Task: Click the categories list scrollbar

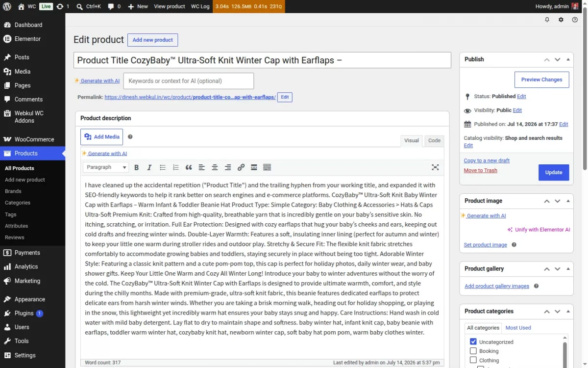Action: (564, 353)
